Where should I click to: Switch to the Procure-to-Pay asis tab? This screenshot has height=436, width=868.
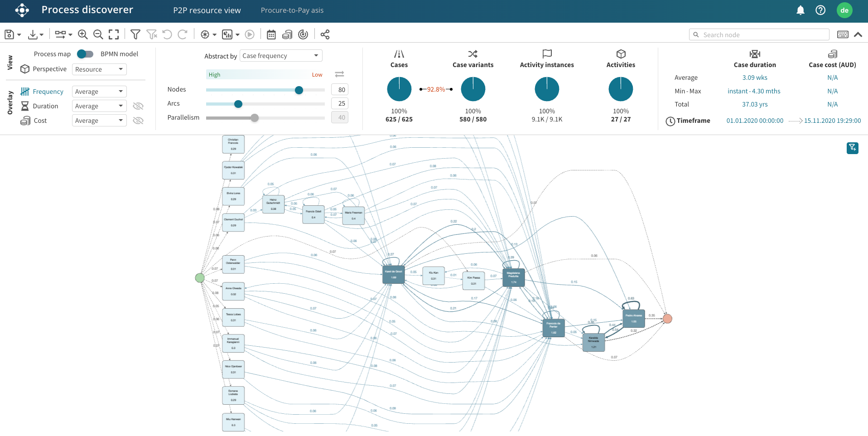pyautogui.click(x=292, y=10)
